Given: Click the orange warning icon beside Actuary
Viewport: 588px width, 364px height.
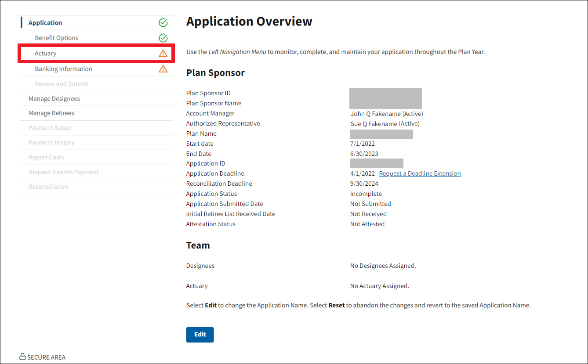Looking at the screenshot, I should click(163, 54).
